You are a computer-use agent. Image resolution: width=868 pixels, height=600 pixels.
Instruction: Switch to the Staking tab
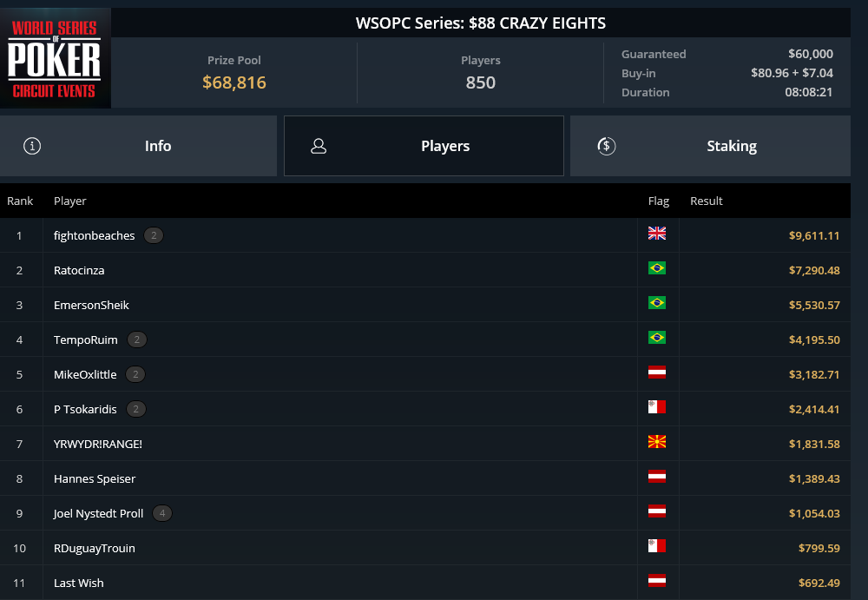pyautogui.click(x=710, y=146)
